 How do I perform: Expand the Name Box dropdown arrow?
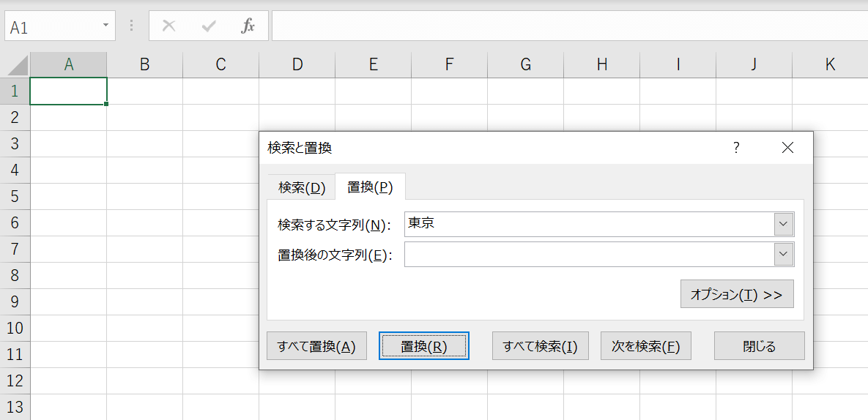point(106,26)
